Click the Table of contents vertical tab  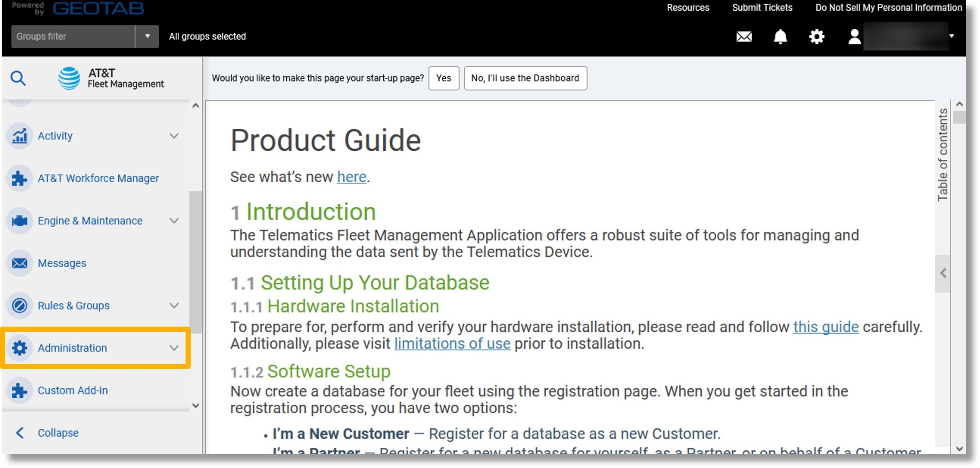pyautogui.click(x=942, y=155)
